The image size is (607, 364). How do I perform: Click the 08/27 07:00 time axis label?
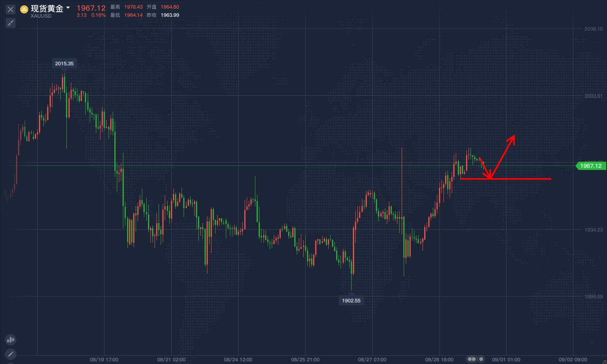tap(372, 359)
